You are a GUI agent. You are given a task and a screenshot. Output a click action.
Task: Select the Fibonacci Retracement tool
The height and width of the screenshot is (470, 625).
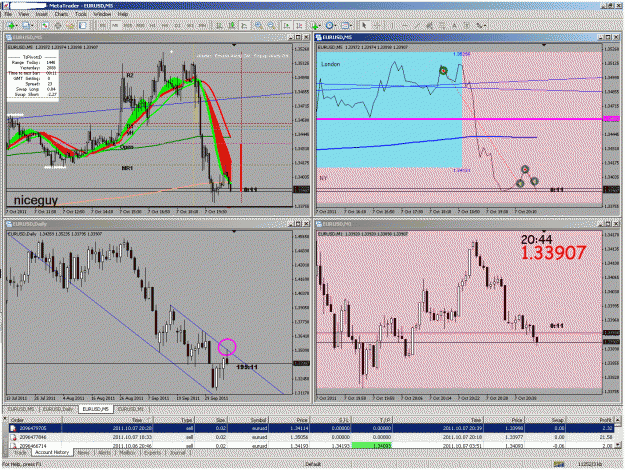(442, 26)
